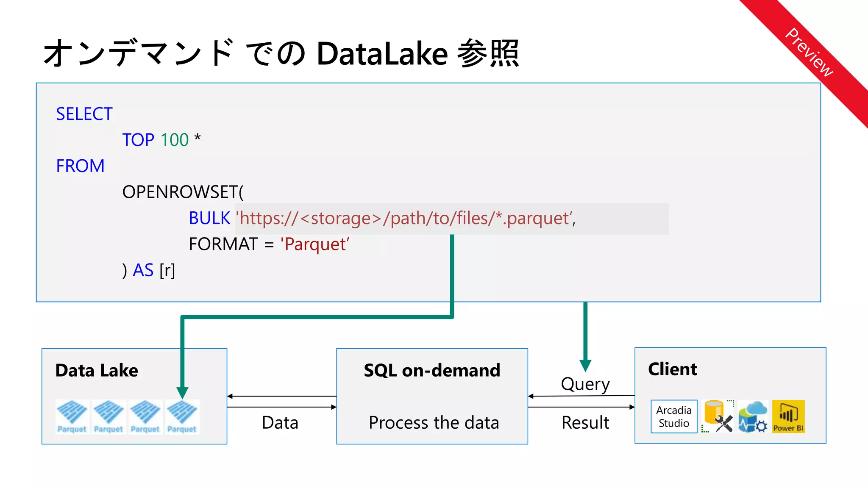
Task: Click the OPENROWSET( text
Action: coord(183,192)
